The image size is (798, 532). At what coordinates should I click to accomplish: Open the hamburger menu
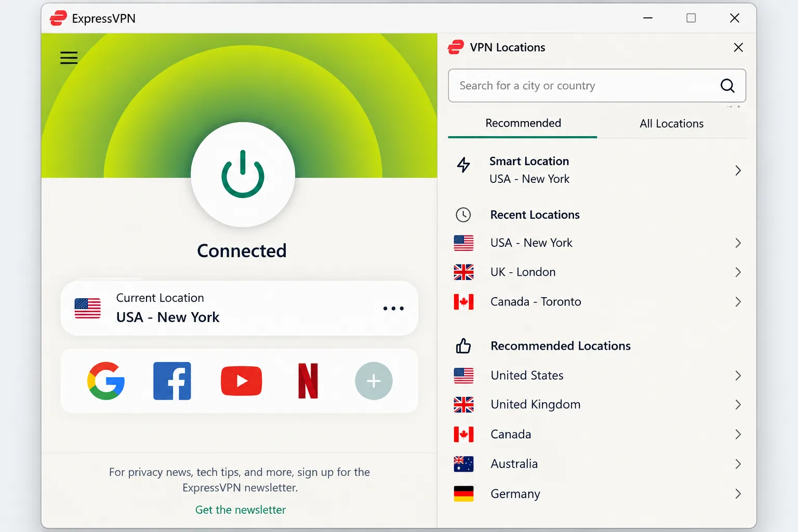click(69, 58)
